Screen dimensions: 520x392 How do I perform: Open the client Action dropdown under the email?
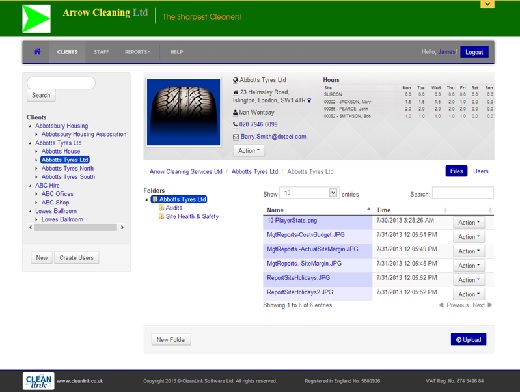[x=249, y=151]
